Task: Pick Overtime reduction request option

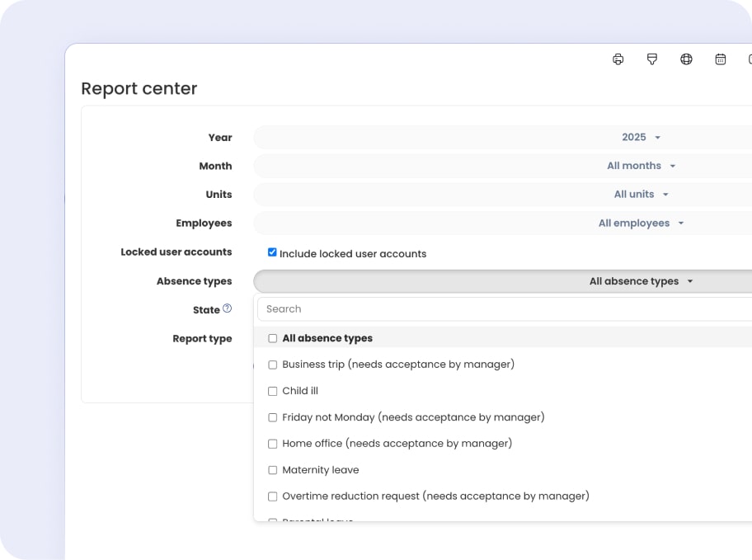Action: tap(435, 496)
